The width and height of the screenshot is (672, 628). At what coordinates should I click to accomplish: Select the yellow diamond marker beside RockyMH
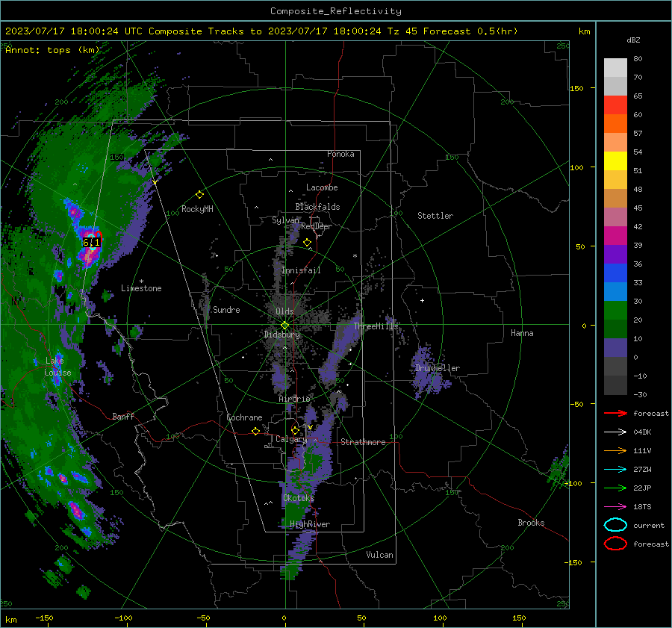[199, 195]
